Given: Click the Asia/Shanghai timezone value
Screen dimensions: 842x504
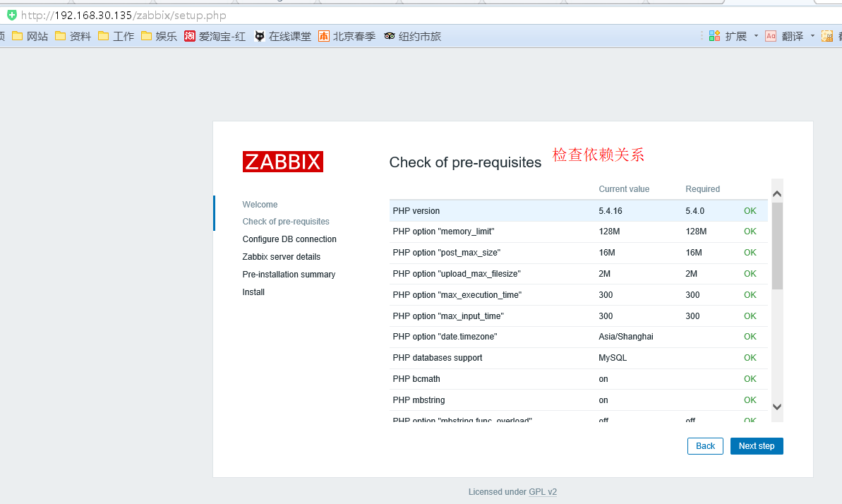Looking at the screenshot, I should point(626,337).
